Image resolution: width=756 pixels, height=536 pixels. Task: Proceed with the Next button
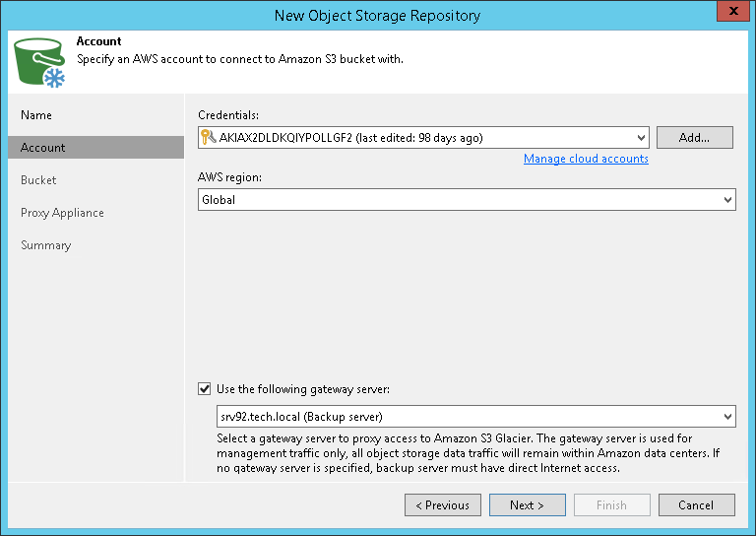coord(527,505)
